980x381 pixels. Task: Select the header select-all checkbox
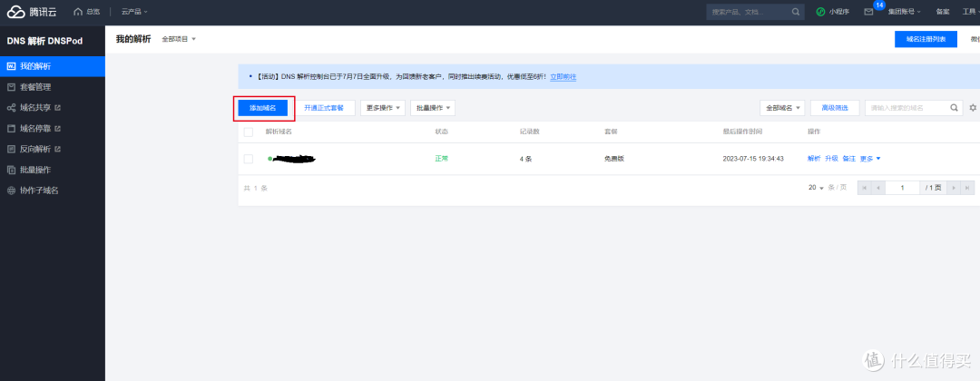click(x=248, y=132)
